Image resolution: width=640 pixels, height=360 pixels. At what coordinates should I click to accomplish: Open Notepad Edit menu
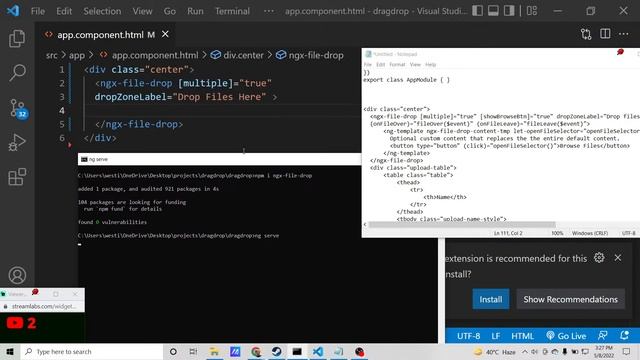380,64
